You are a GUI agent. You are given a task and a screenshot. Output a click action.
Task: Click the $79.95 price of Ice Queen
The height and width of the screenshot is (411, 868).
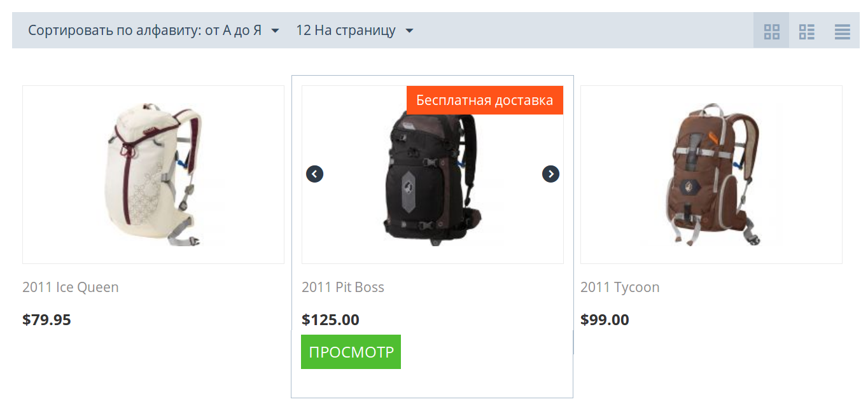point(46,319)
